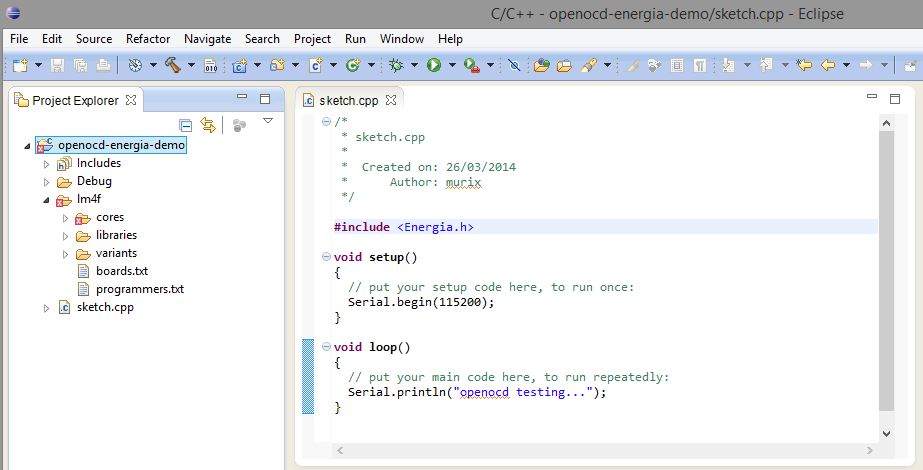923x470 pixels.
Task: Fold the loop() function in editor
Action: (x=326, y=347)
